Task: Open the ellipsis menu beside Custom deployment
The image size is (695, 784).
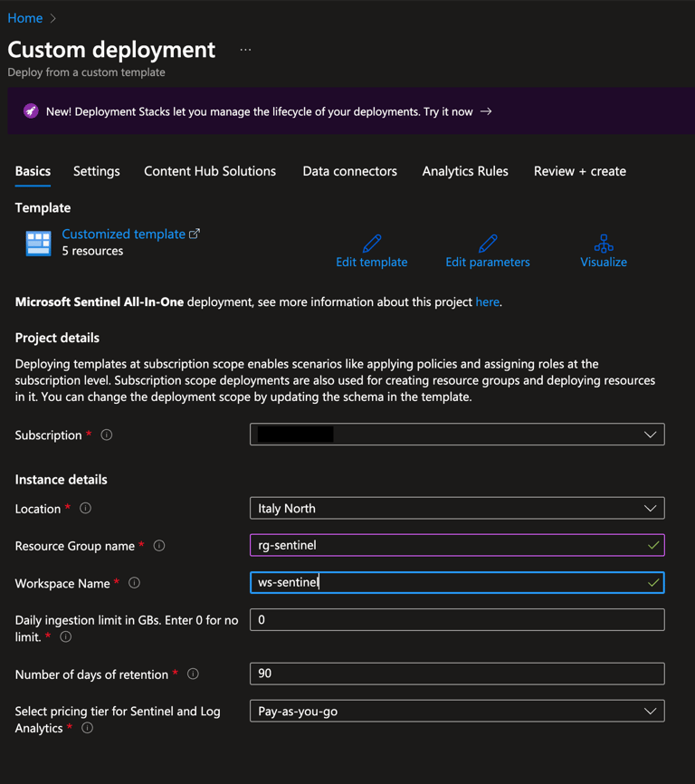Action: 245,50
